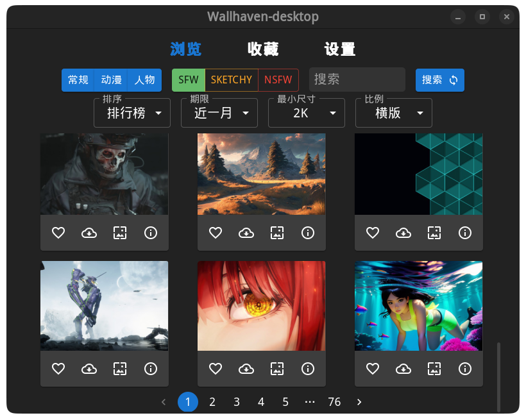
Task: Show info for teal hexagon wallpaper
Action: coord(465,233)
